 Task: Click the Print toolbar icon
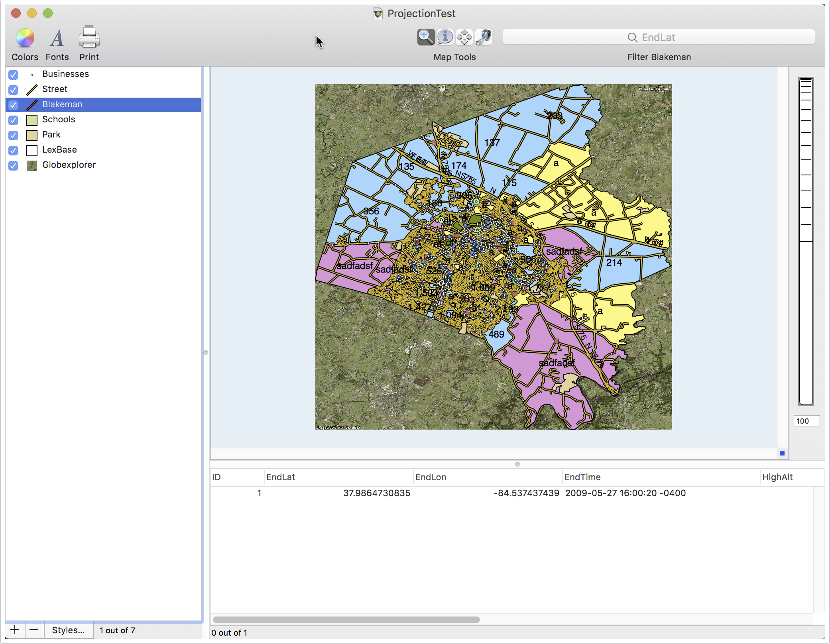click(89, 44)
